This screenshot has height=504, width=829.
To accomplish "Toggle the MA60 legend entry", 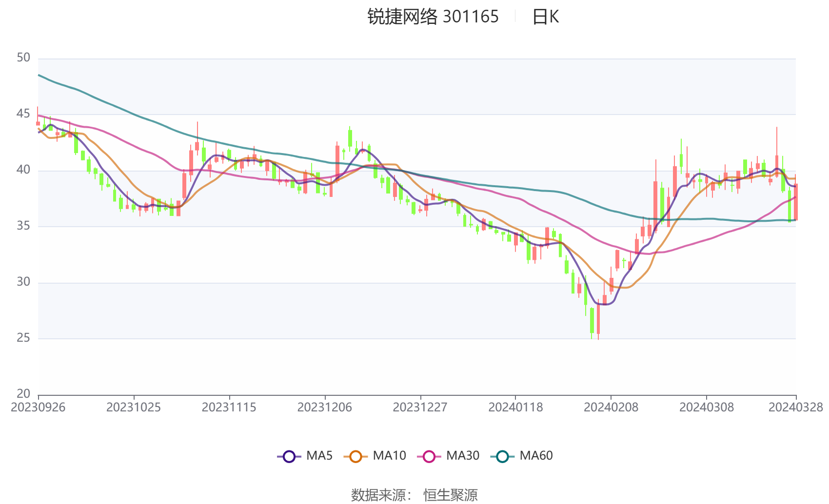I will [521, 456].
